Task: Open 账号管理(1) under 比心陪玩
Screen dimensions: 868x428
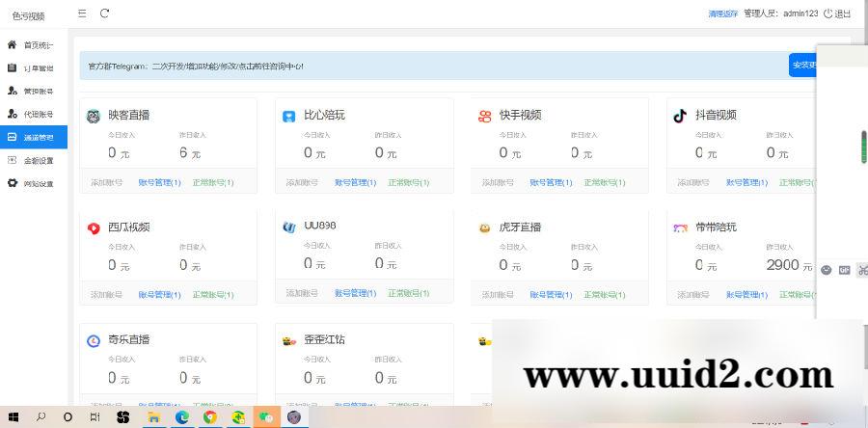Action: click(x=355, y=182)
